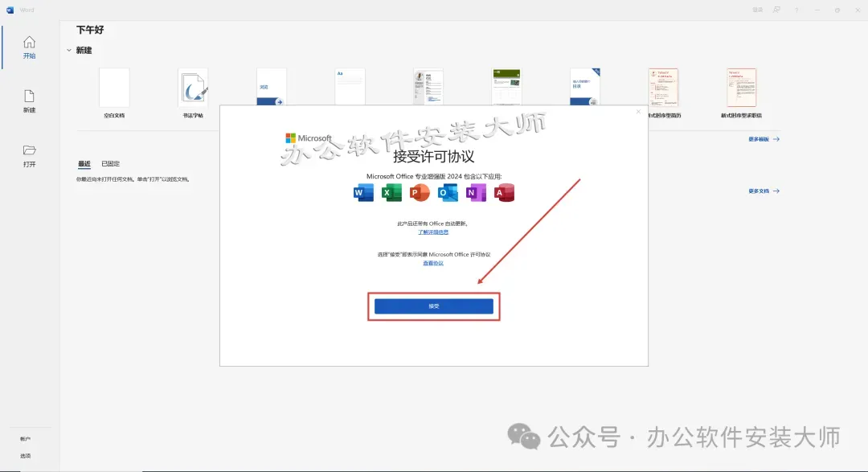Open the 新建 (New) sidebar page
The image size is (868, 472).
tap(30, 101)
